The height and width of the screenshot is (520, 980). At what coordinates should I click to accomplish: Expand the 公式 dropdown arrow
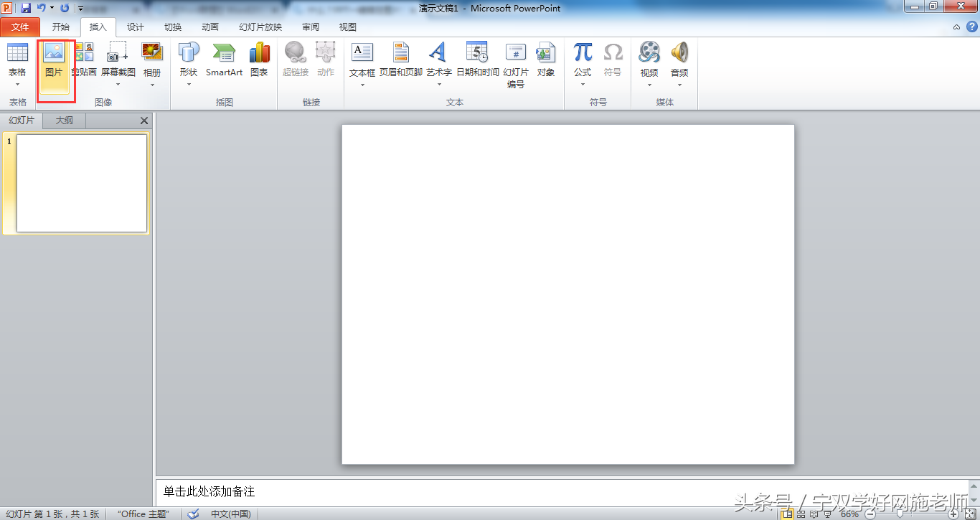(583, 85)
